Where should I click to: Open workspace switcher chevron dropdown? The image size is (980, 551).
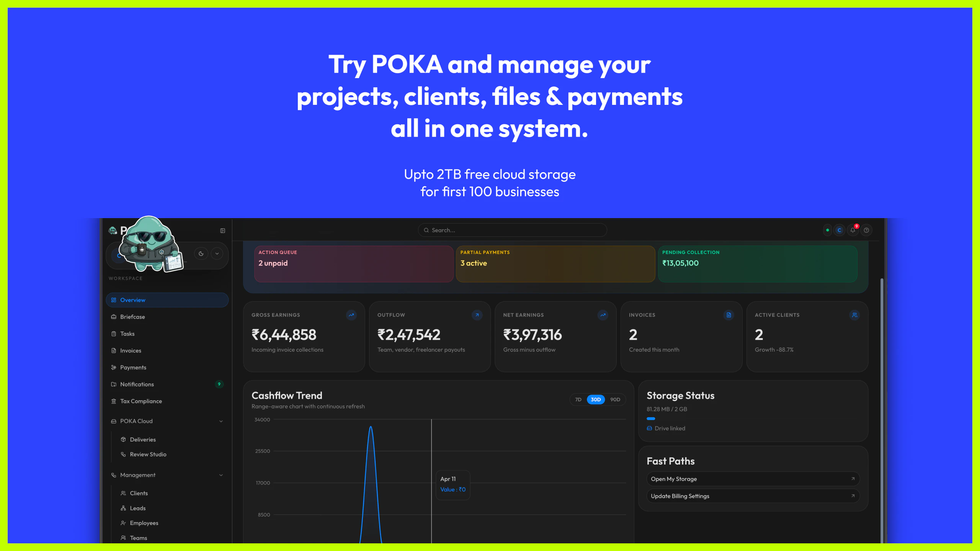[x=217, y=254]
